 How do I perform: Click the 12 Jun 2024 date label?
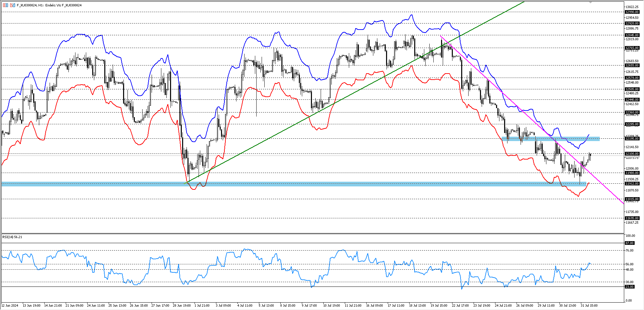(10, 306)
